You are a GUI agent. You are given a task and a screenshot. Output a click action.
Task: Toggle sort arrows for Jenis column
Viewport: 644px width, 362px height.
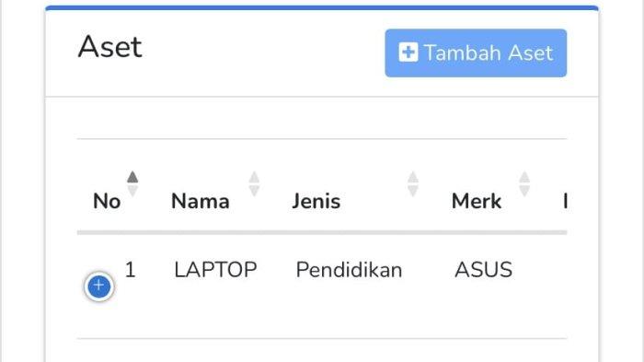tap(413, 184)
